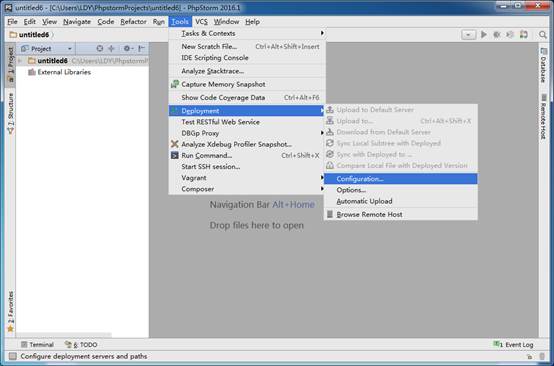Open the Terminal tool window
The width and height of the screenshot is (554, 366).
point(37,345)
